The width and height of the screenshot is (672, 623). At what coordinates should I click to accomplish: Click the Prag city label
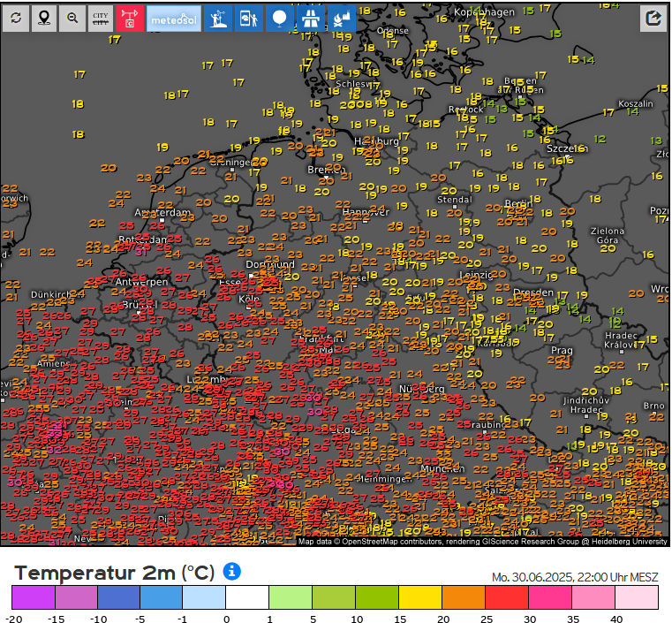(x=562, y=350)
